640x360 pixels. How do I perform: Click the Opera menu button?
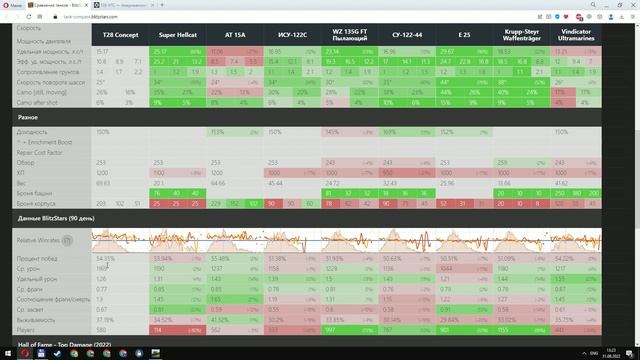12,5
